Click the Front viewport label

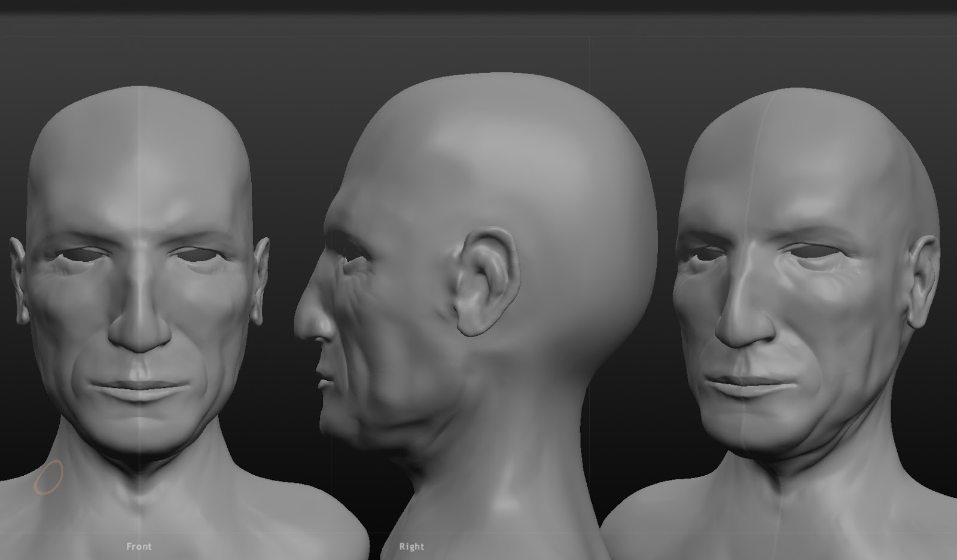(x=138, y=546)
